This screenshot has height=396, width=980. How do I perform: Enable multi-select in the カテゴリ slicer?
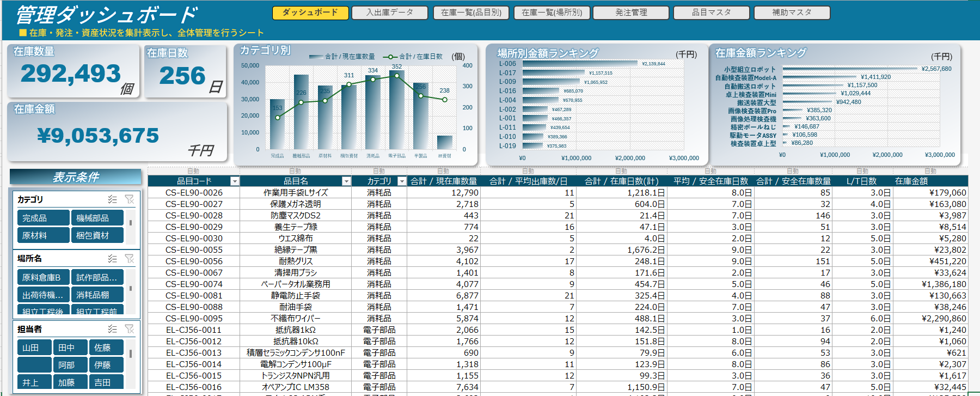click(x=112, y=199)
